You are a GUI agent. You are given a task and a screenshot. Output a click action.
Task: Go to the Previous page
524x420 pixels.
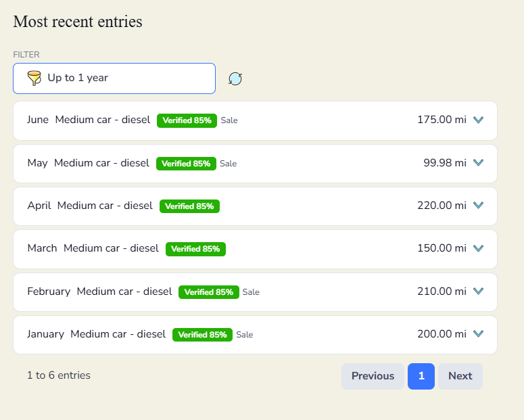tap(373, 376)
